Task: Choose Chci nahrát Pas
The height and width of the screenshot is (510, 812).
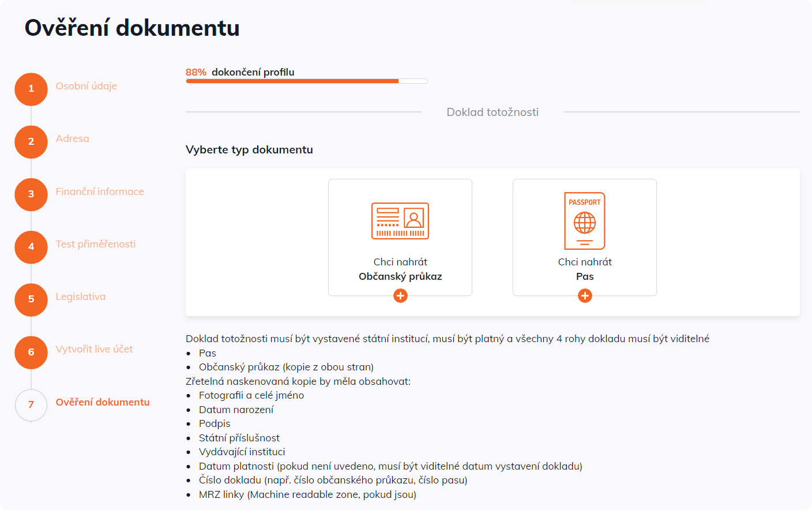Action: point(584,269)
